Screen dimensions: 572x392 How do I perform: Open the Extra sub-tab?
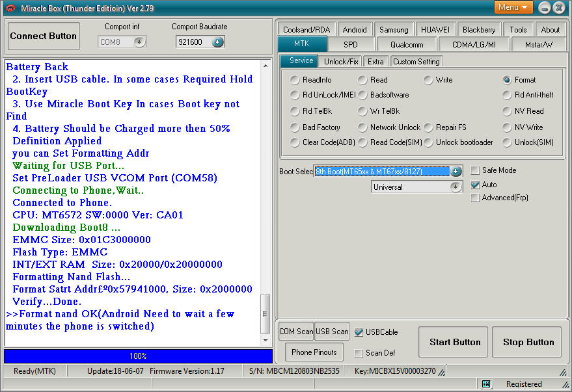(375, 62)
